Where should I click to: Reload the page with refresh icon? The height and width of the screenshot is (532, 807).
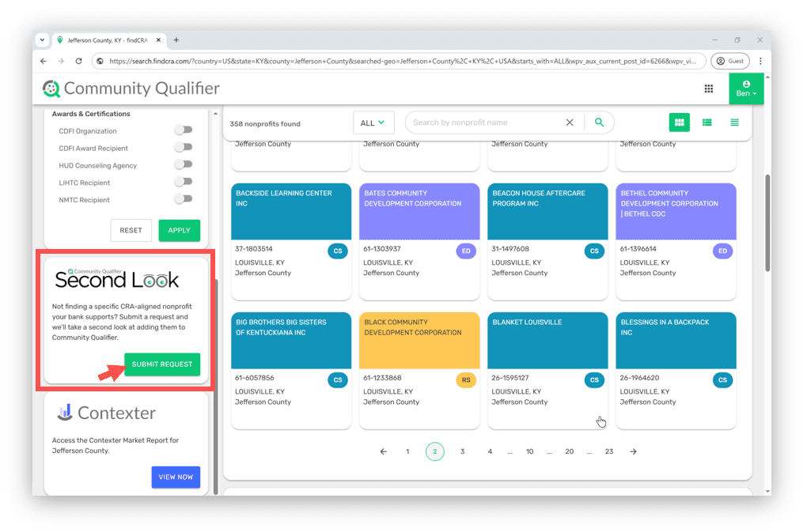[x=79, y=61]
